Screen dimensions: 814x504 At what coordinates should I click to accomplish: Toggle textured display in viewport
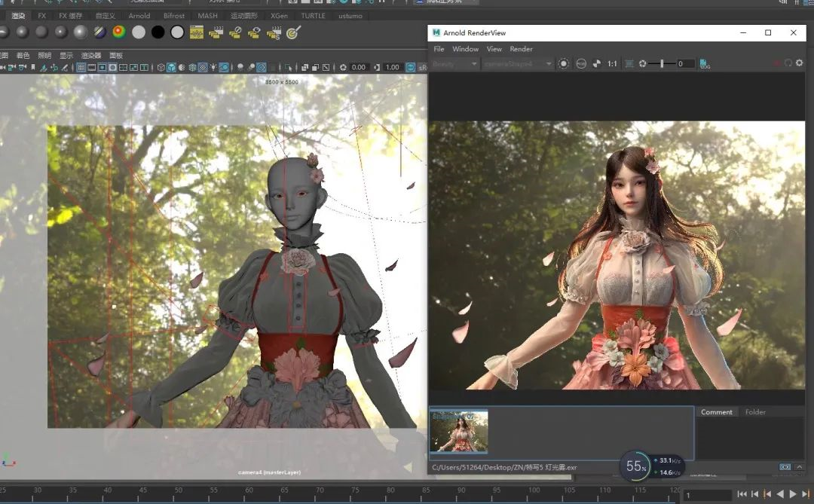click(203, 68)
